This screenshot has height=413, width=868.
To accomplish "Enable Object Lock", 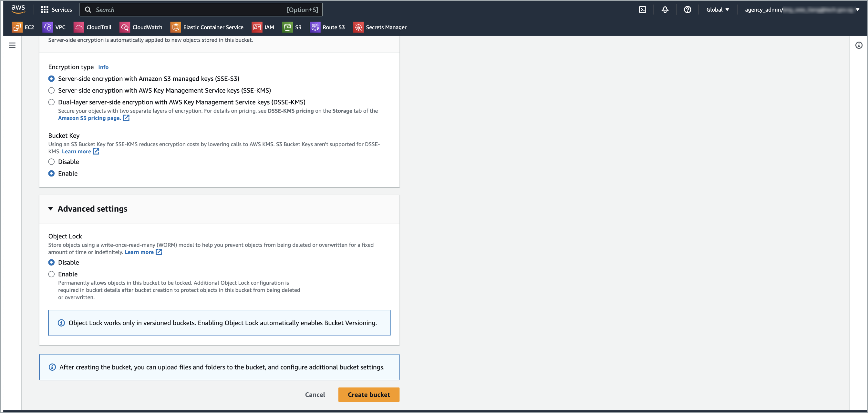I will (51, 274).
